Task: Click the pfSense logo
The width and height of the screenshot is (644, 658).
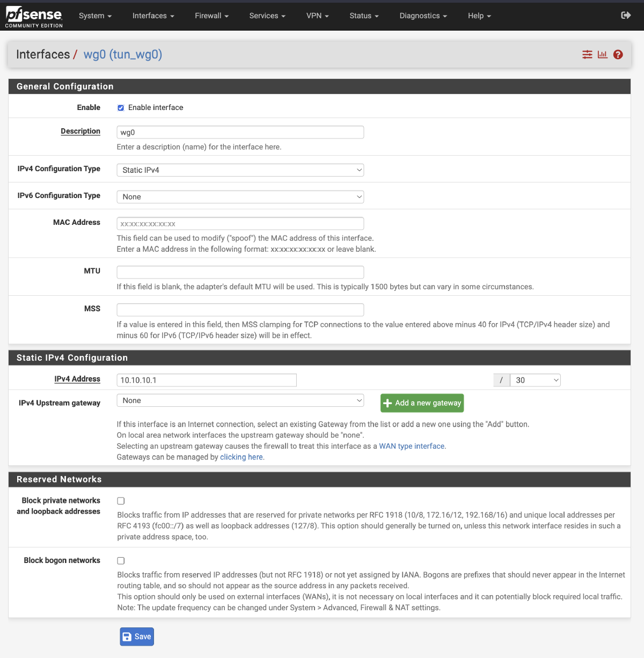Action: click(33, 16)
